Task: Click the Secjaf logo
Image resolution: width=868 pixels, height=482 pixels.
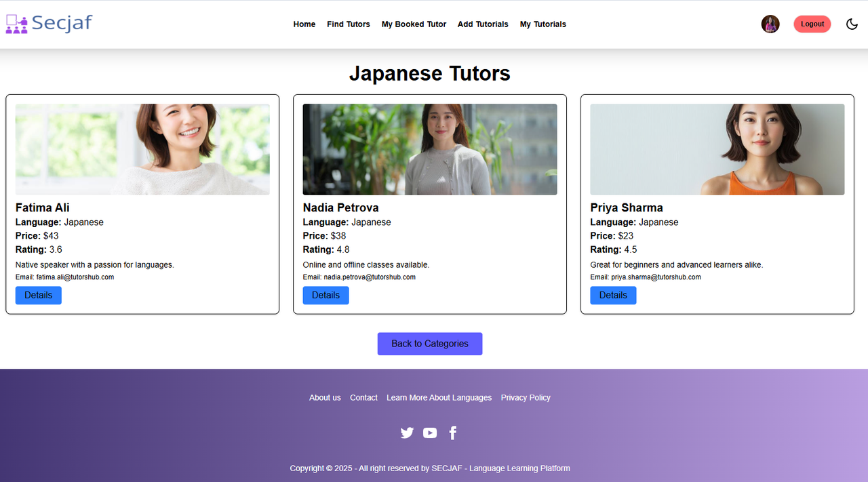Action: [x=49, y=24]
